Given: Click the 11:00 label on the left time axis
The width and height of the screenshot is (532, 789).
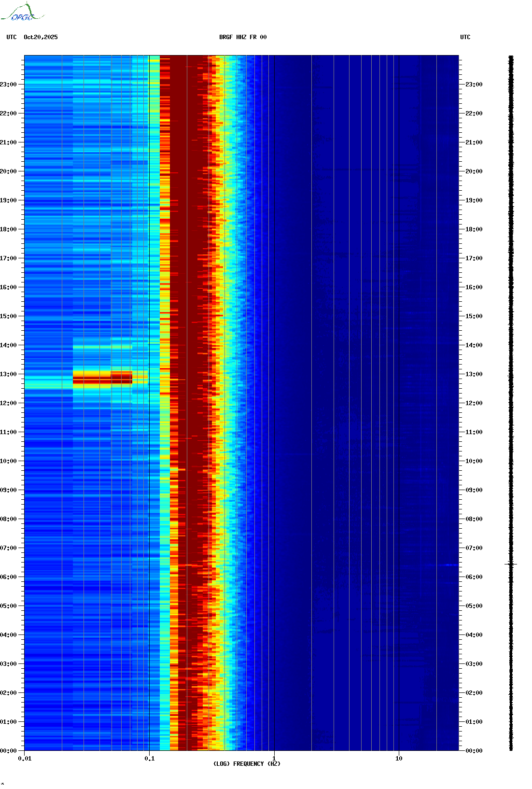Looking at the screenshot, I should (8, 432).
